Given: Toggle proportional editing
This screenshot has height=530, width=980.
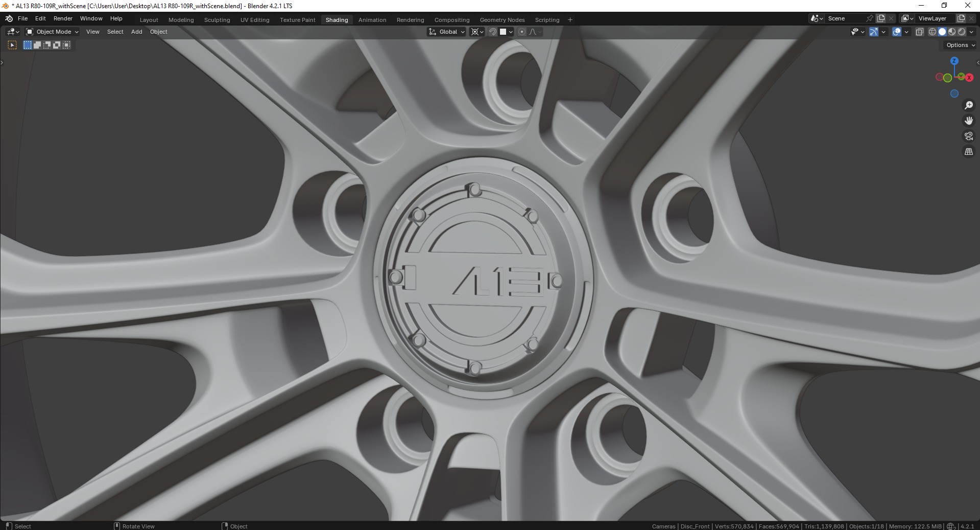Looking at the screenshot, I should point(522,32).
